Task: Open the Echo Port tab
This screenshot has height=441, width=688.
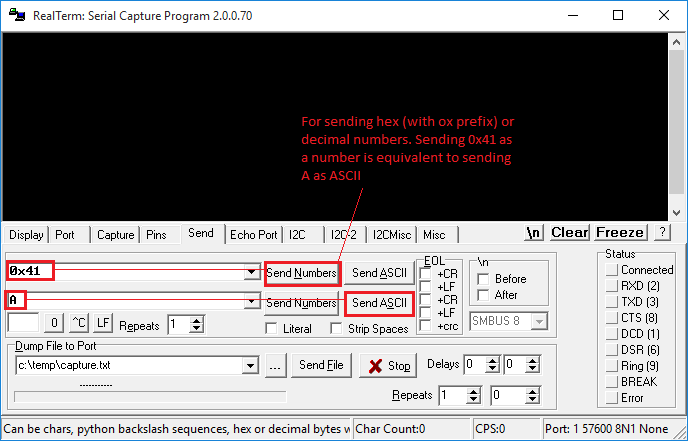Action: coord(253,235)
